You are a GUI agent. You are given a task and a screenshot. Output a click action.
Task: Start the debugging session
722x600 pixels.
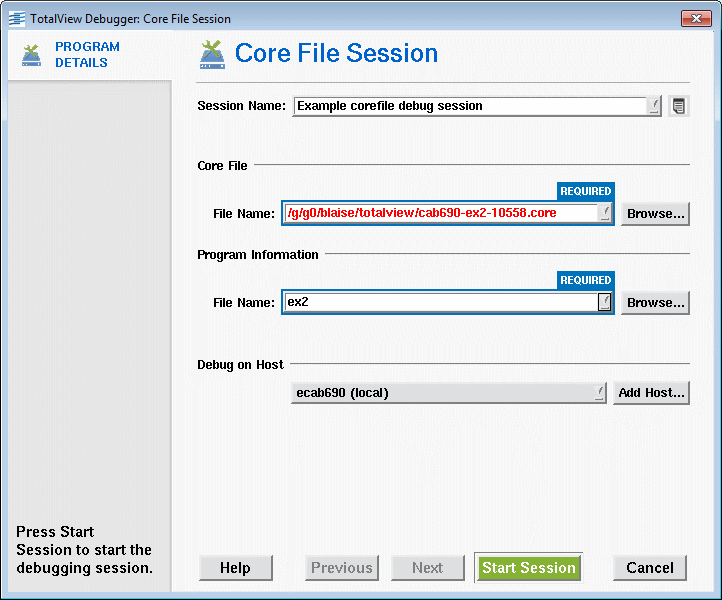(x=529, y=568)
